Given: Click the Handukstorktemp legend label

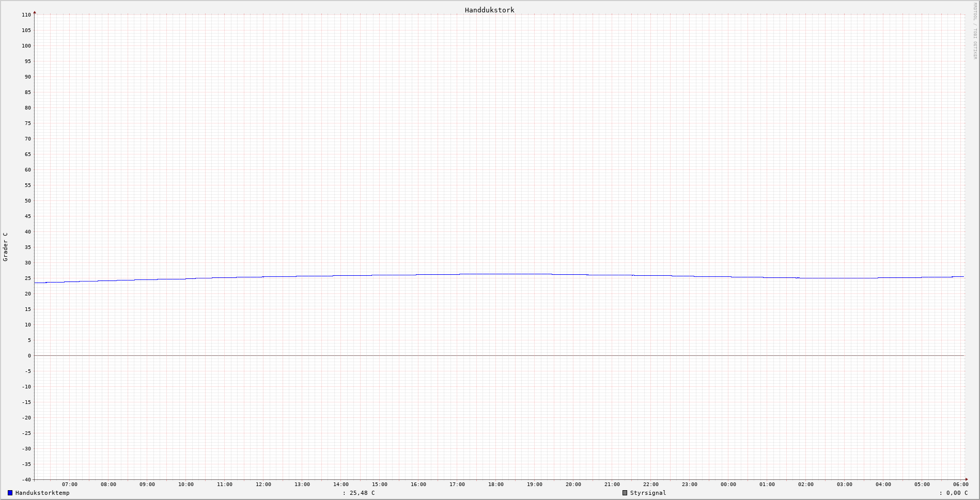Looking at the screenshot, I should (42, 493).
